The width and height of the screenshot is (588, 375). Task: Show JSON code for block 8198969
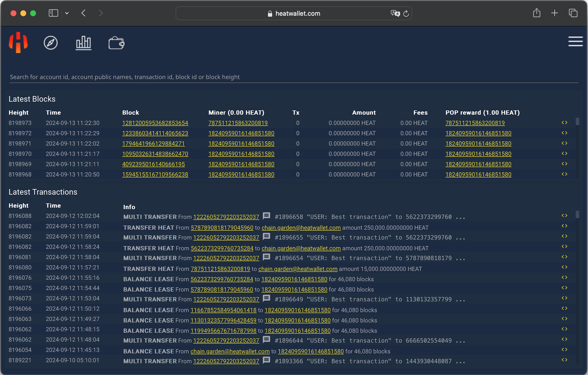(564, 164)
